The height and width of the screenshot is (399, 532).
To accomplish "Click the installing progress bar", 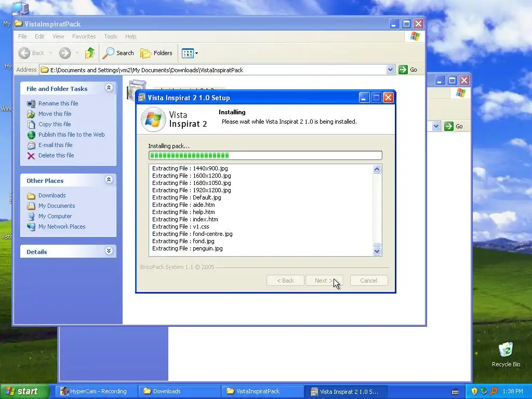I will coord(265,155).
